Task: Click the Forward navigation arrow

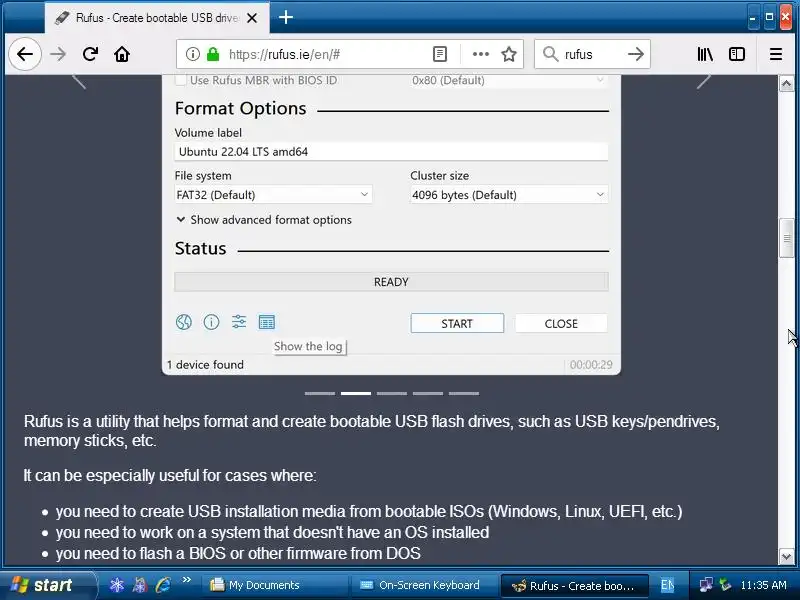Action: 58,54
